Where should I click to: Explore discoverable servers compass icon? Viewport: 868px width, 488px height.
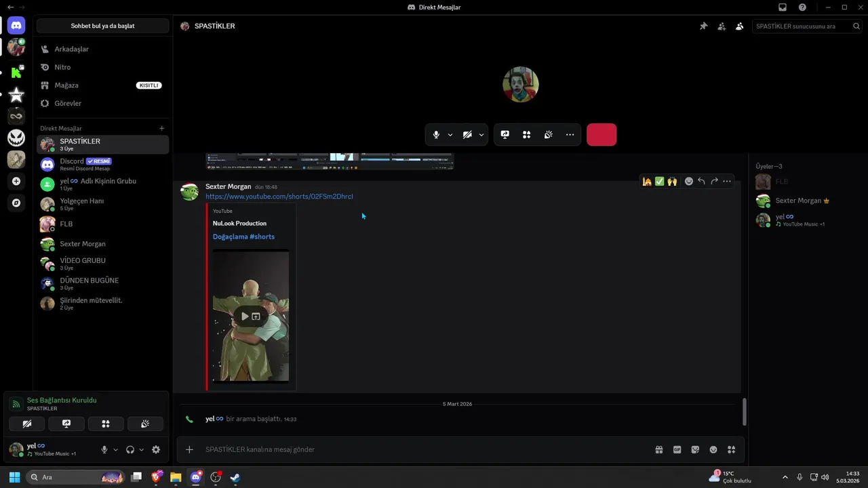click(16, 203)
